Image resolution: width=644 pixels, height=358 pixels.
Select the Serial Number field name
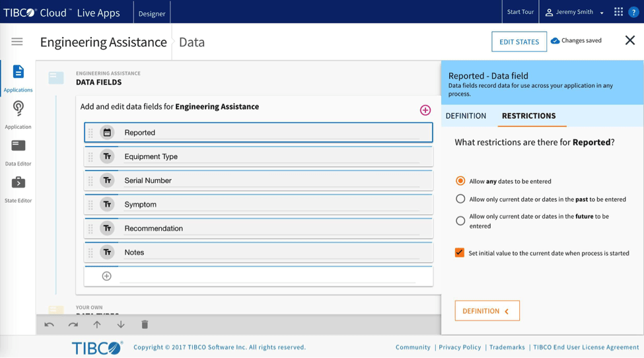point(148,180)
